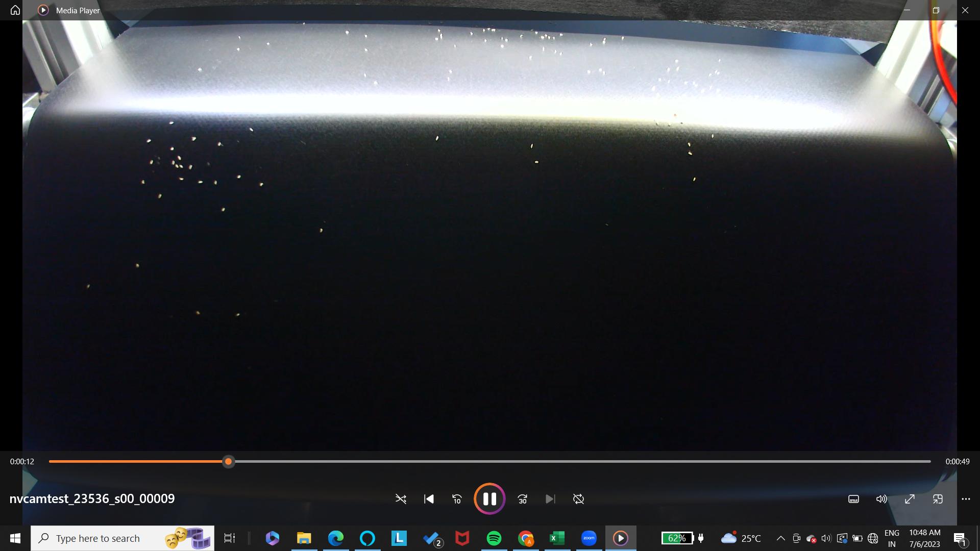Open the blue L app in taskbar
This screenshot has width=980, height=551.
click(399, 538)
